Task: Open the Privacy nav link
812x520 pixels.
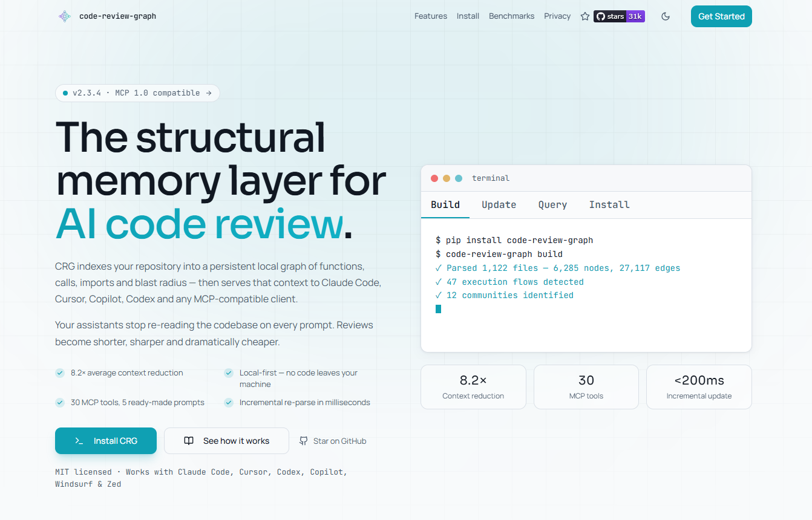Action: tap(557, 16)
